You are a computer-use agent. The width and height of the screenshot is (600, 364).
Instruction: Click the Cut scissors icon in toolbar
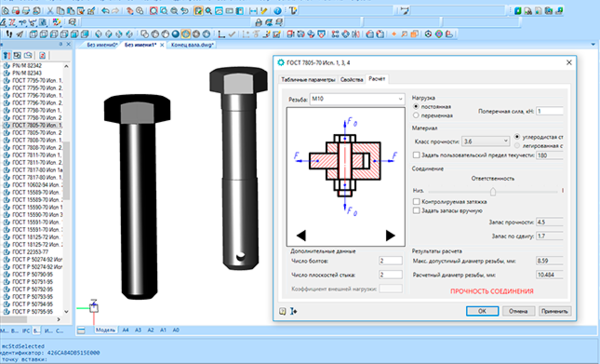[50, 11]
